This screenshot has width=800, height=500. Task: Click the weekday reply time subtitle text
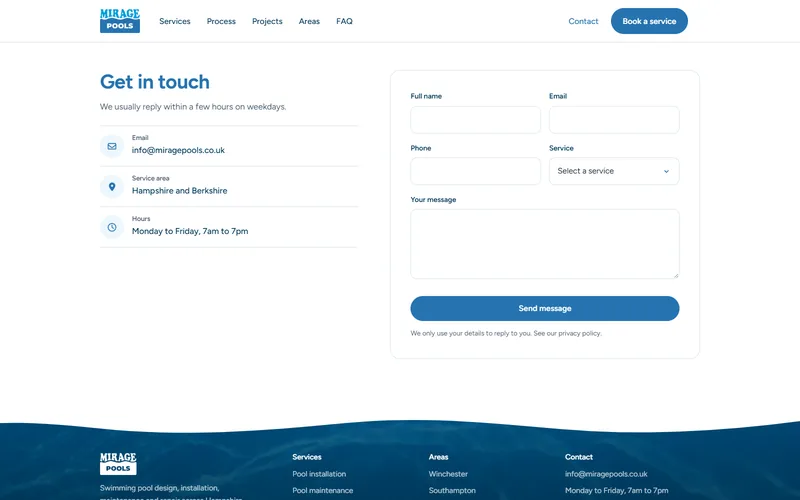click(193, 107)
